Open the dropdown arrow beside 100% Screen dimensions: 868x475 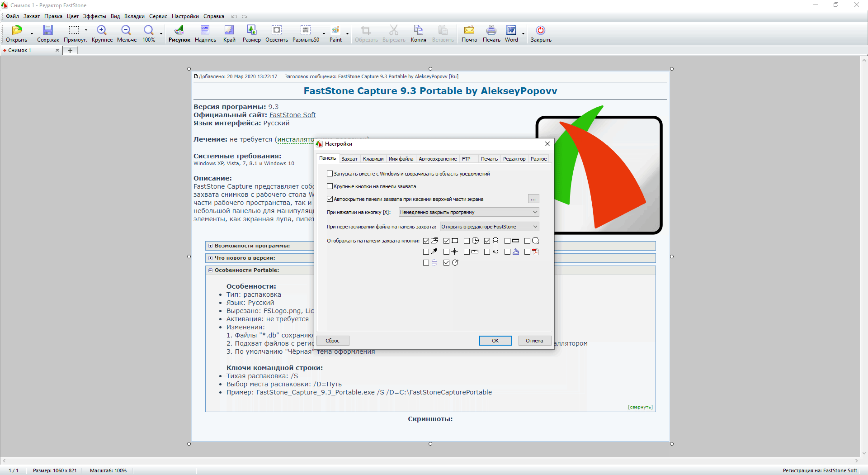pos(161,33)
